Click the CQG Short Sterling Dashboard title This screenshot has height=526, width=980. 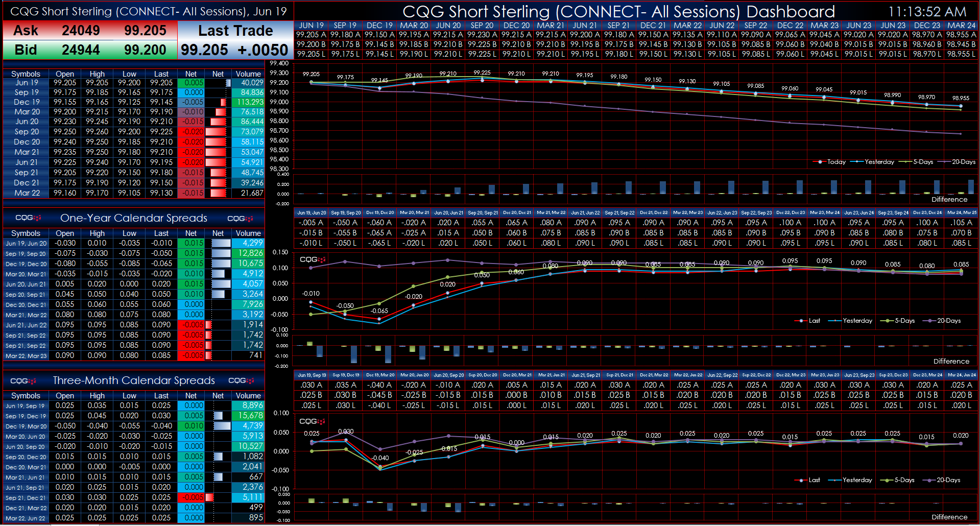(x=618, y=11)
